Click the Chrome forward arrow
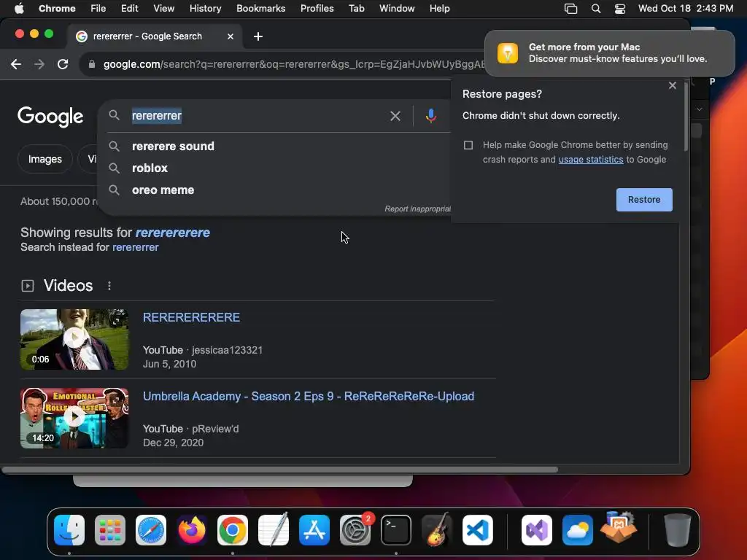The image size is (747, 560). pyautogui.click(x=39, y=64)
